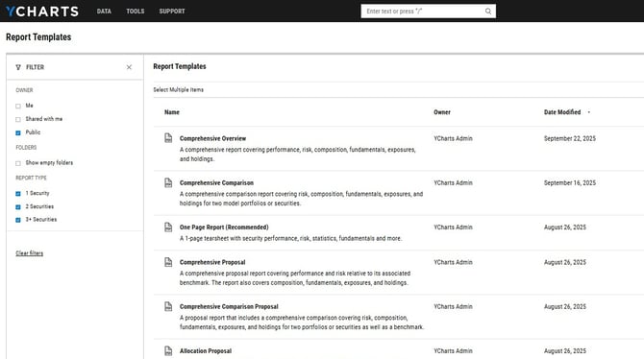The width and height of the screenshot is (644, 359).
Task: Click YCharts Admin in Allocation Proposal row
Action: [x=453, y=350]
